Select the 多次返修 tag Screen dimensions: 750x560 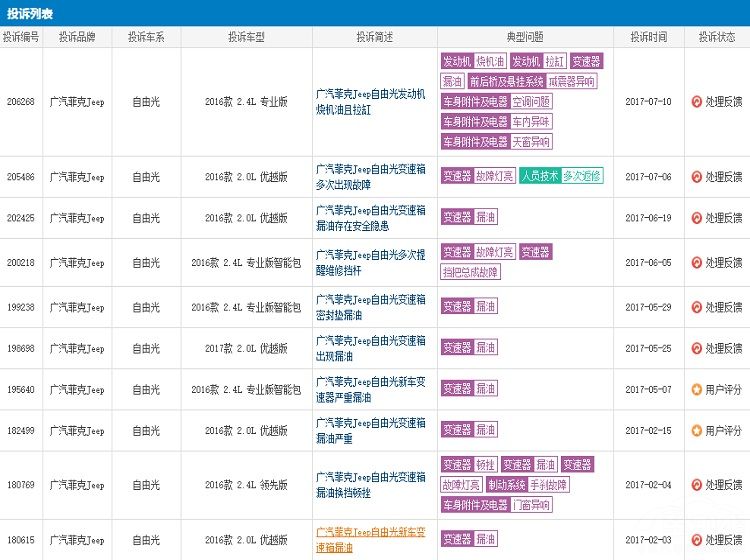tap(582, 176)
